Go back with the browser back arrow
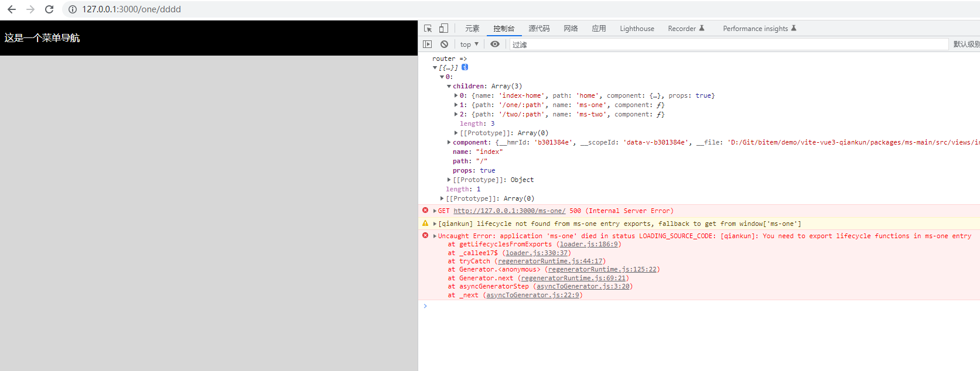 [12, 9]
